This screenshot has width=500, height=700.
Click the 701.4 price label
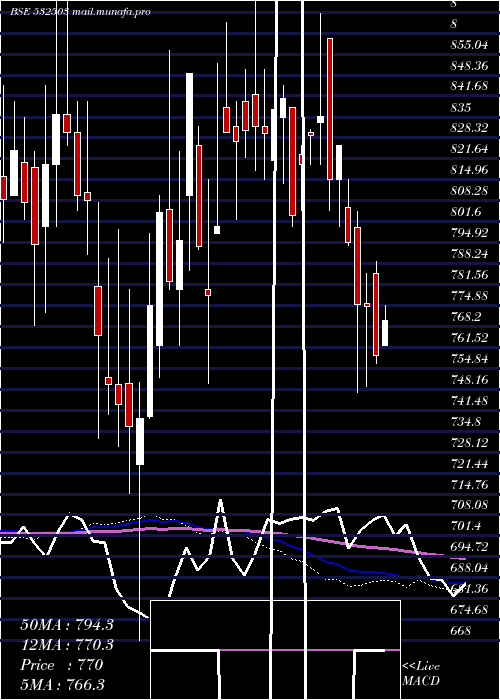click(x=466, y=527)
